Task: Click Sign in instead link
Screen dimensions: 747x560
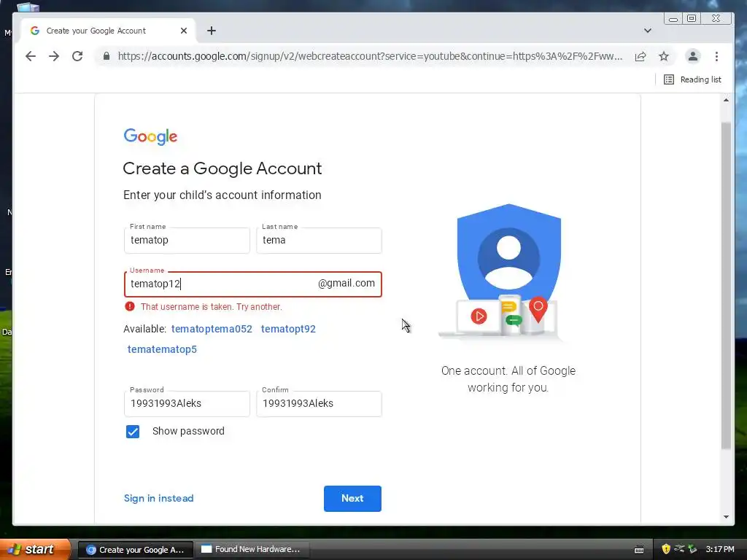Action: pyautogui.click(x=158, y=499)
